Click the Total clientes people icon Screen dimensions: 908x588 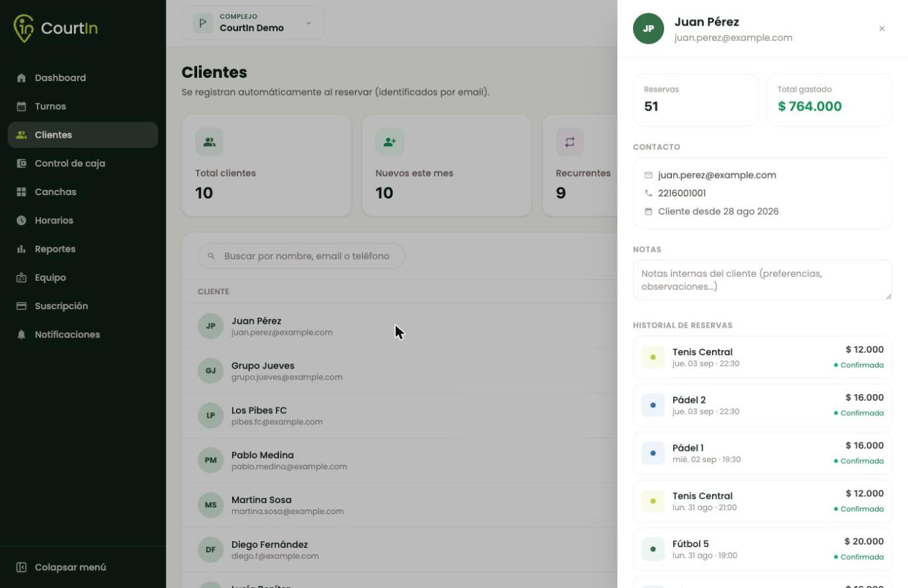tap(209, 142)
